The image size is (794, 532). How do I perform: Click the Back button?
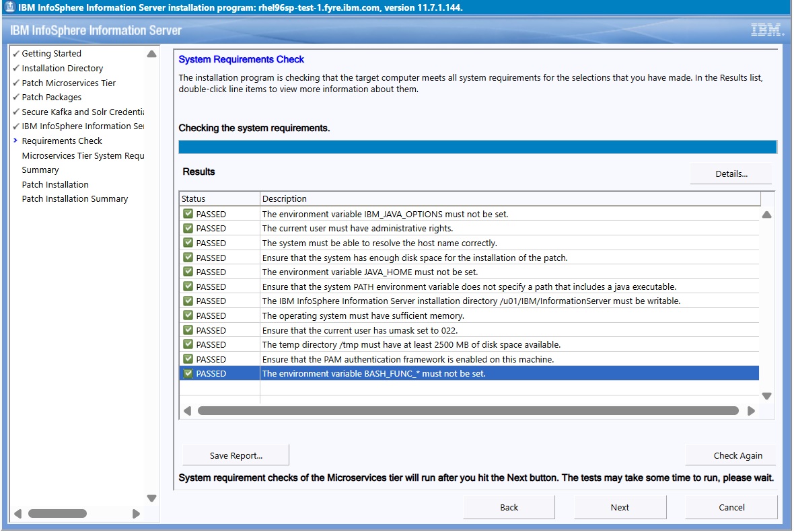click(509, 507)
